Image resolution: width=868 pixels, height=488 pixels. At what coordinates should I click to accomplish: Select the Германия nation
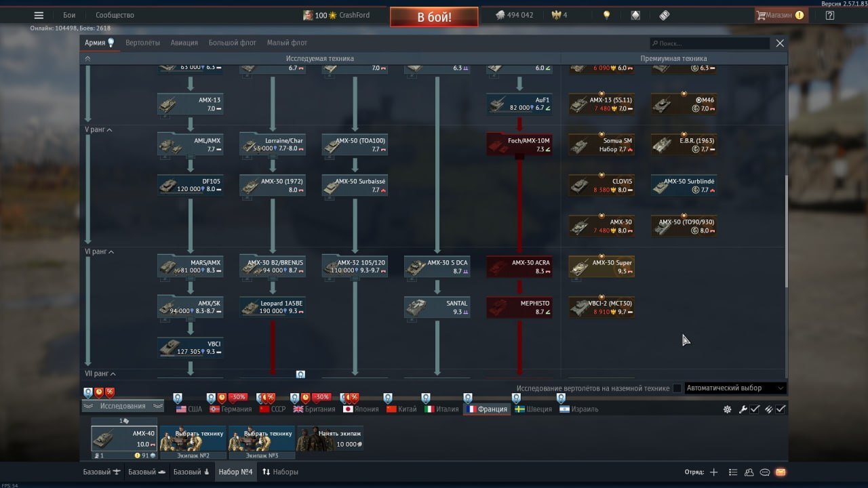click(x=231, y=409)
